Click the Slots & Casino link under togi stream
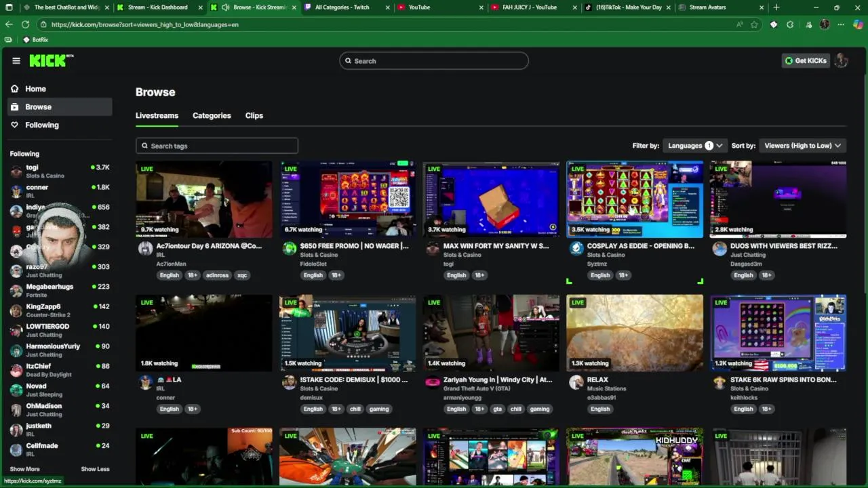This screenshot has height=488, width=868. [x=462, y=255]
